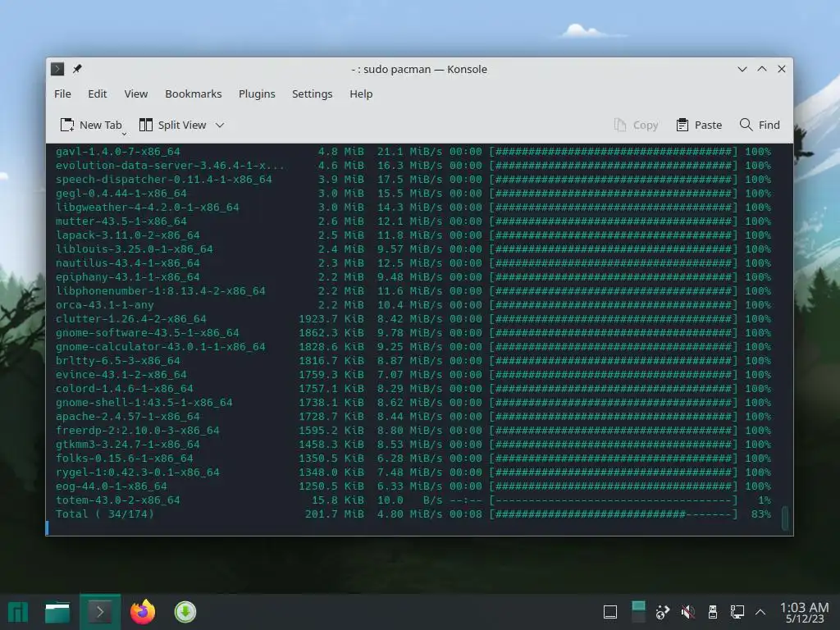The image size is (840, 630).
Task: Click the mutter-43.5-1-x86_64 text
Action: click(x=121, y=221)
